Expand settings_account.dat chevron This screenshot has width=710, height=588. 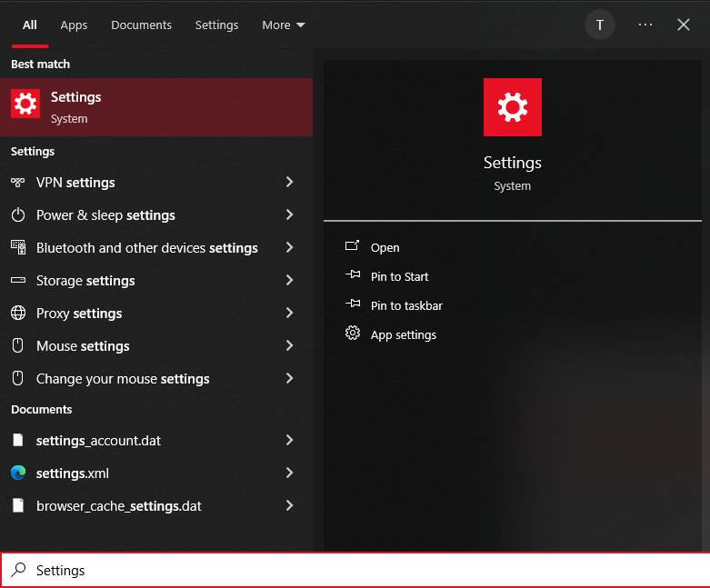[290, 440]
